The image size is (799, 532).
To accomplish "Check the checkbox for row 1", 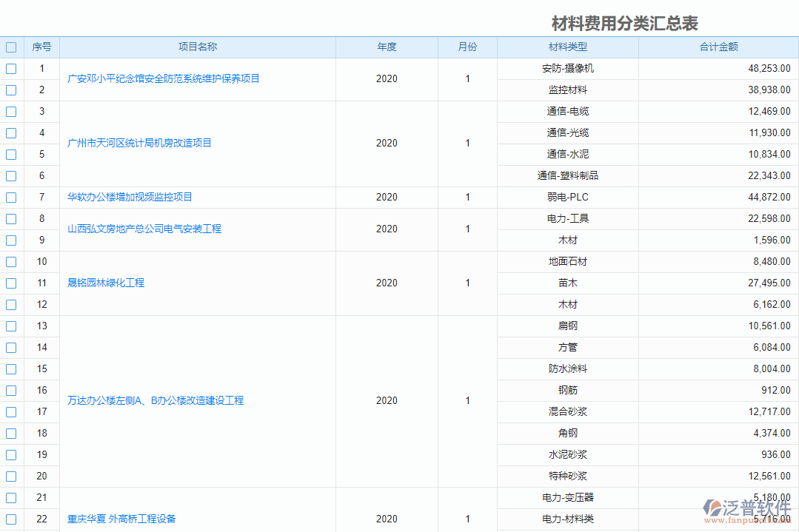I will (11, 68).
